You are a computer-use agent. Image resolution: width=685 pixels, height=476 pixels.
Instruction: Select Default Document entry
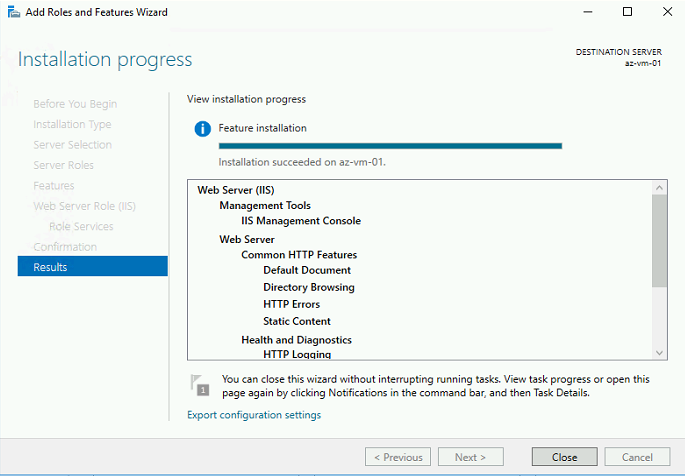307,270
